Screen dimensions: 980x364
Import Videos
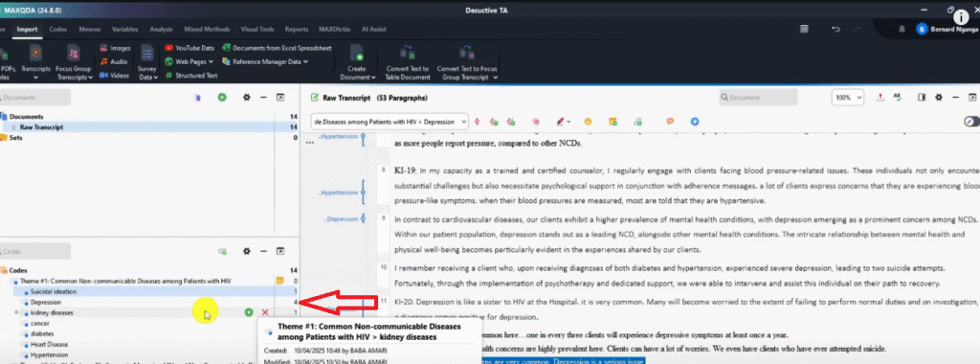click(x=115, y=76)
